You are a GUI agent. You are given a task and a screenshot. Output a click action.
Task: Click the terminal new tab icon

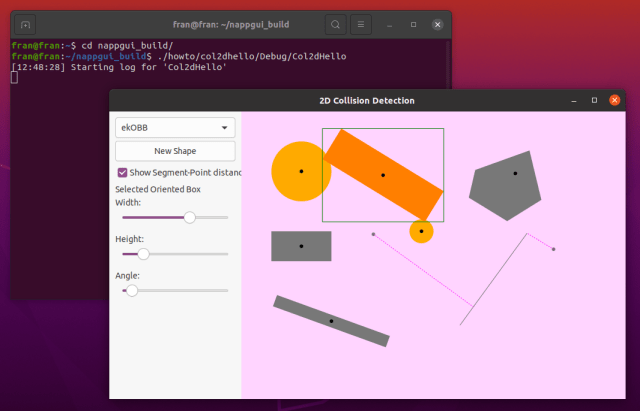click(26, 23)
